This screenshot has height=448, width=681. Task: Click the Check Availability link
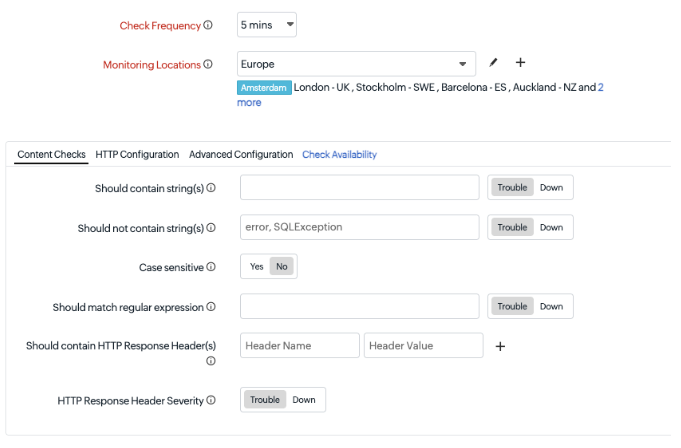click(x=340, y=155)
